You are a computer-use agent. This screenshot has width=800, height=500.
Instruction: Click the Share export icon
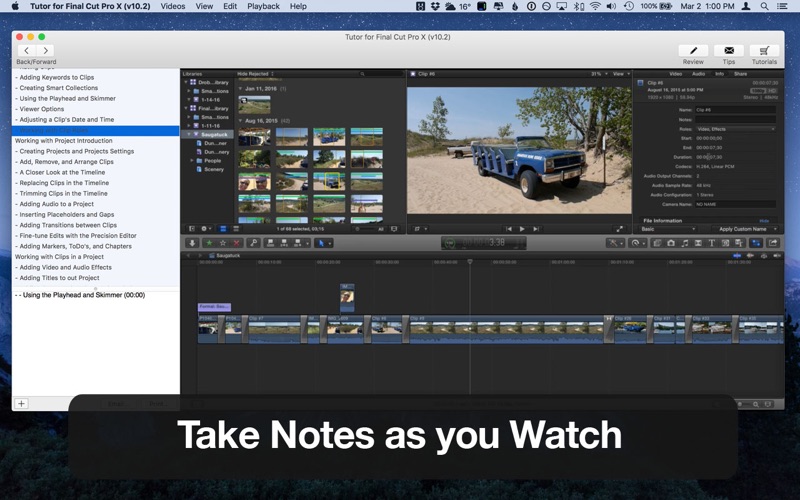point(773,243)
